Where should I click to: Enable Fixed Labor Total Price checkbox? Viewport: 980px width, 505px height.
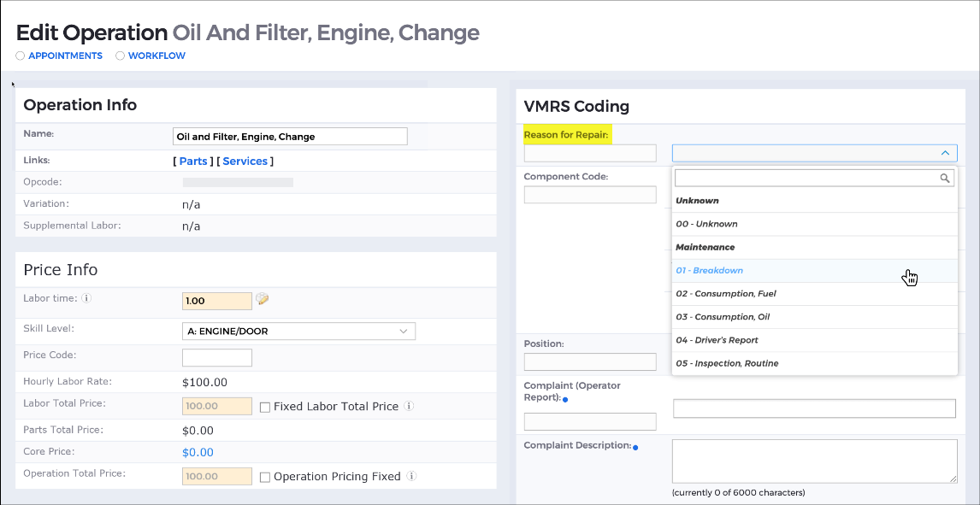(265, 407)
